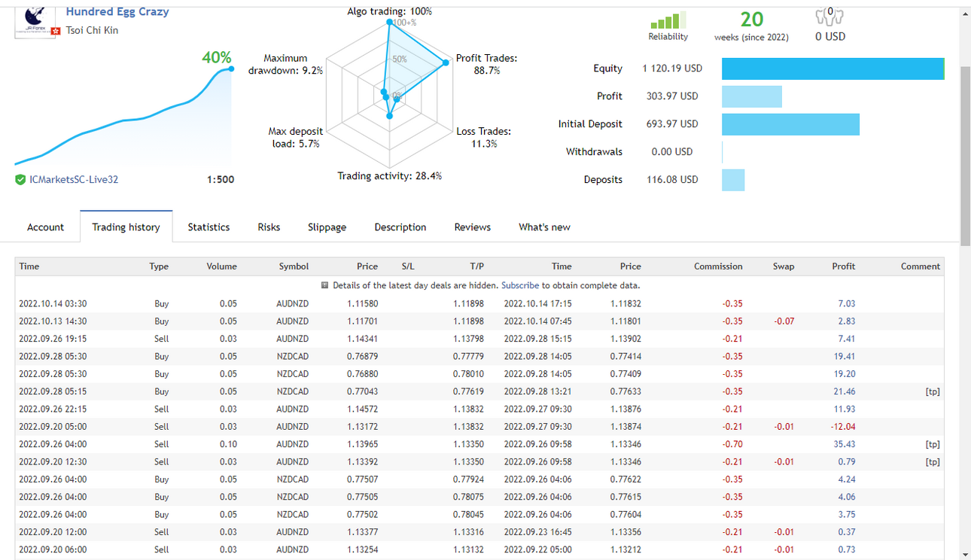Viewport: 971px width, 560px height.
Task: Click Subscribe to obtain complete data
Action: pos(520,286)
